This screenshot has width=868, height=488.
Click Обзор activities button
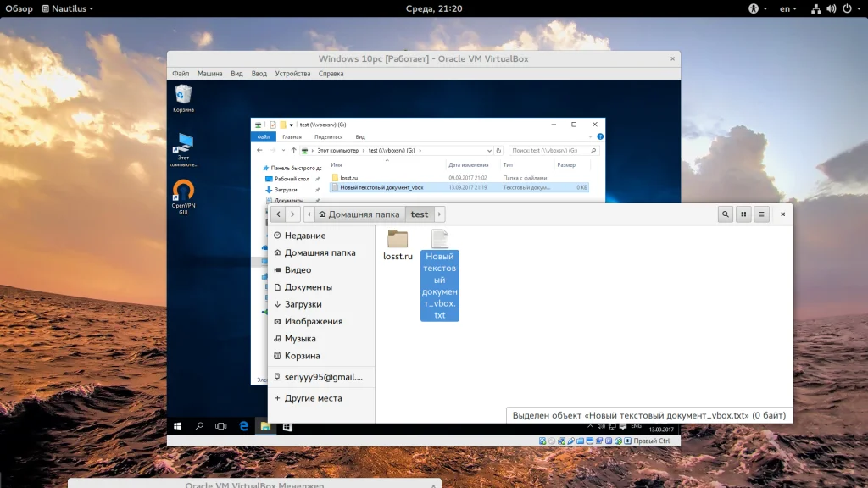[19, 8]
